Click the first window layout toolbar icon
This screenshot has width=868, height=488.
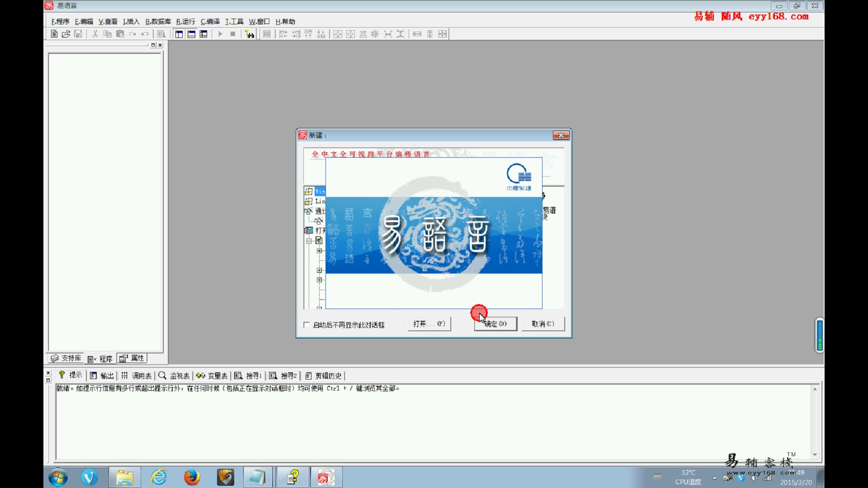click(179, 34)
